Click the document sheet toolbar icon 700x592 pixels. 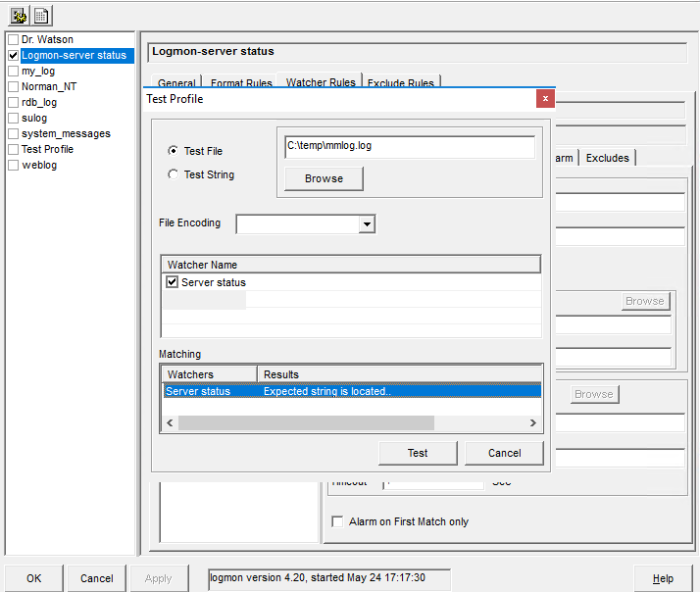pyautogui.click(x=42, y=15)
